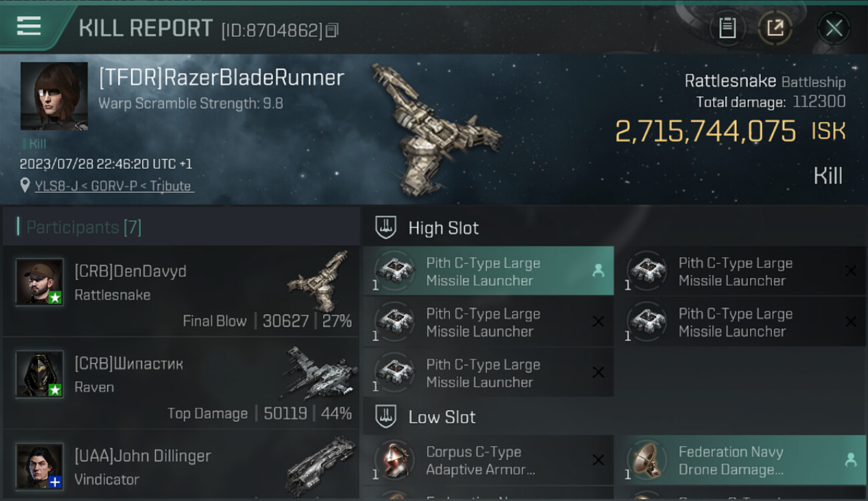Open the hamburger menu icon
The image size is (868, 501).
29,26
